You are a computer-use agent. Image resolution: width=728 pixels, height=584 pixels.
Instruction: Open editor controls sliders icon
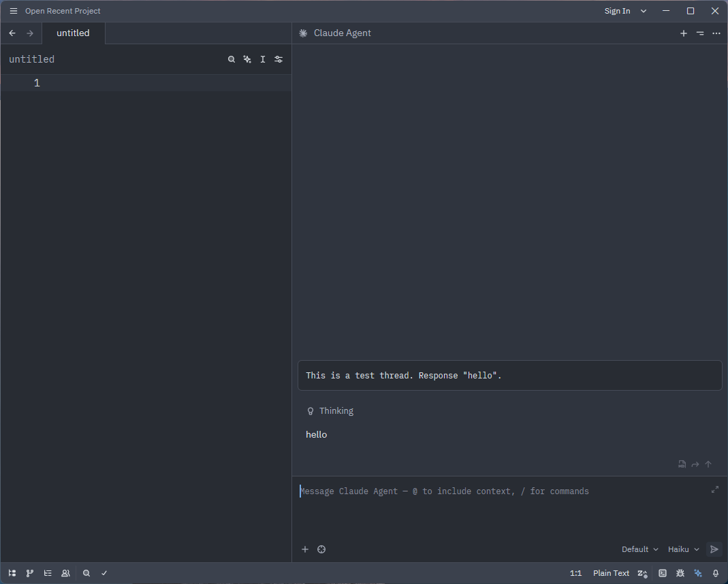279,59
